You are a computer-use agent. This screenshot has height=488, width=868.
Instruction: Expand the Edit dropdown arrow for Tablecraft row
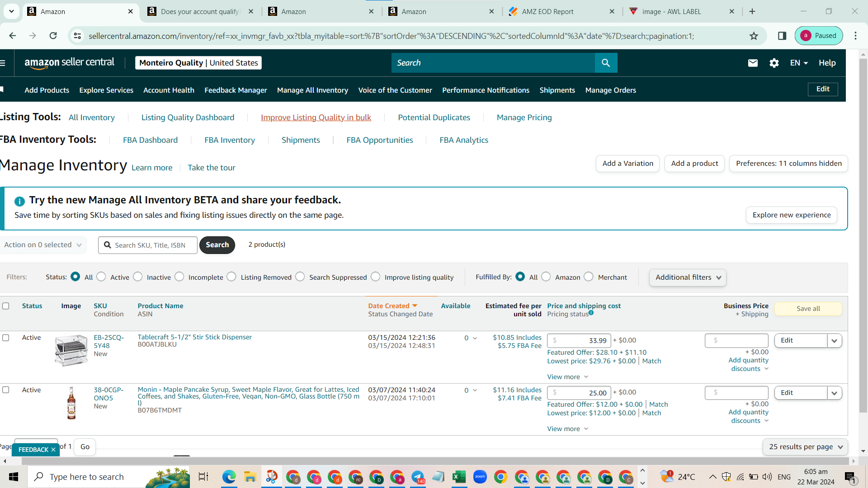coord(835,341)
